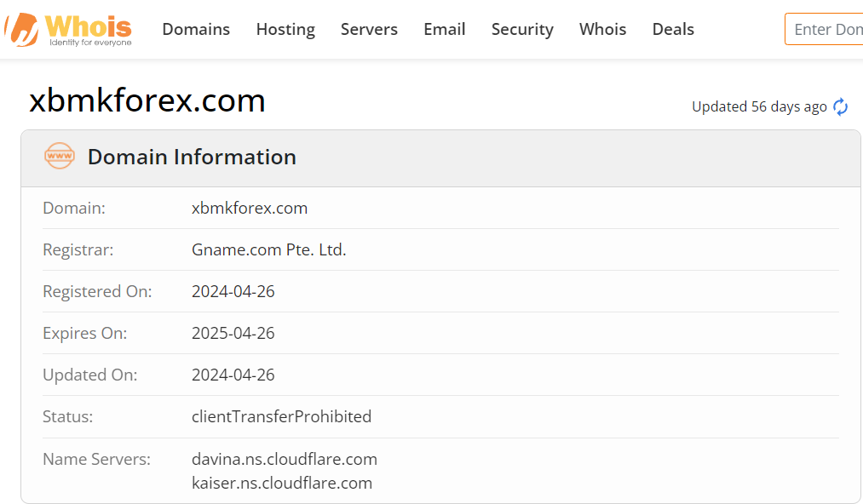Image resolution: width=863 pixels, height=504 pixels.
Task: Click the 'Expires On:' label
Action: [84, 334]
